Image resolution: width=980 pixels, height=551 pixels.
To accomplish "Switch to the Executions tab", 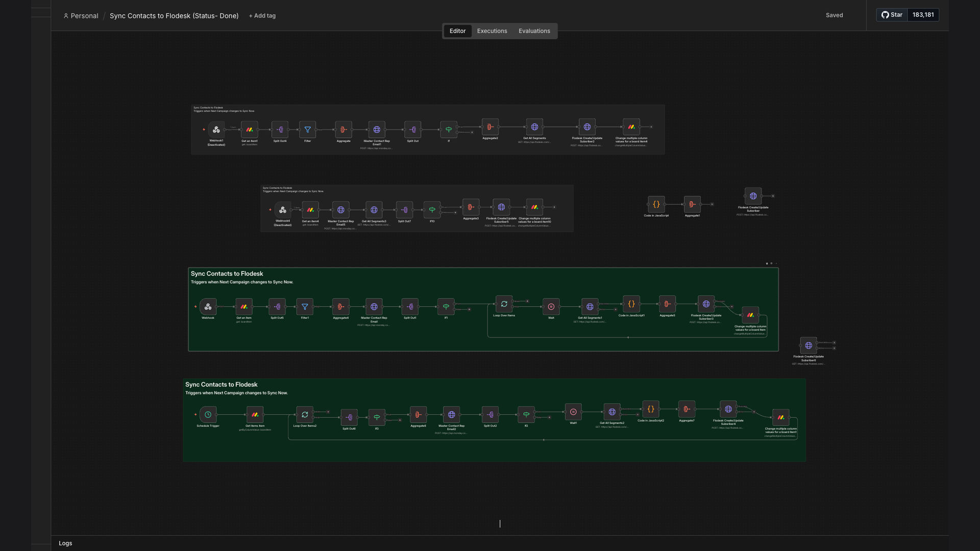I will pyautogui.click(x=492, y=31).
